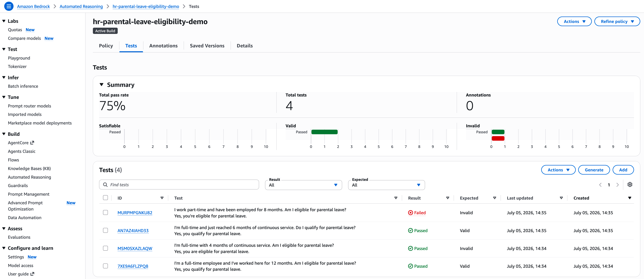
Task: Switch to the Annotations tab
Action: click(163, 46)
